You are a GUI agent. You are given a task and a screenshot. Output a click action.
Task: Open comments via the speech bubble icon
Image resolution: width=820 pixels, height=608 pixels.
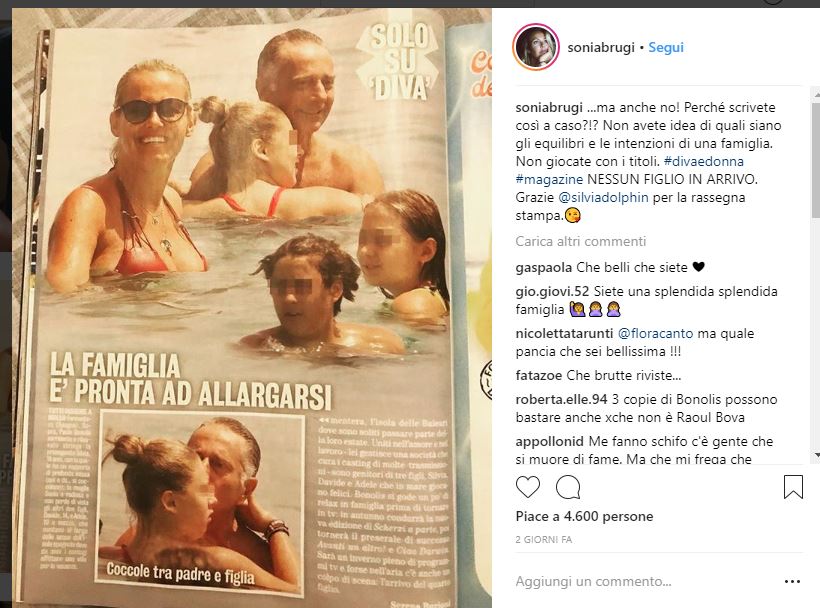(568, 487)
